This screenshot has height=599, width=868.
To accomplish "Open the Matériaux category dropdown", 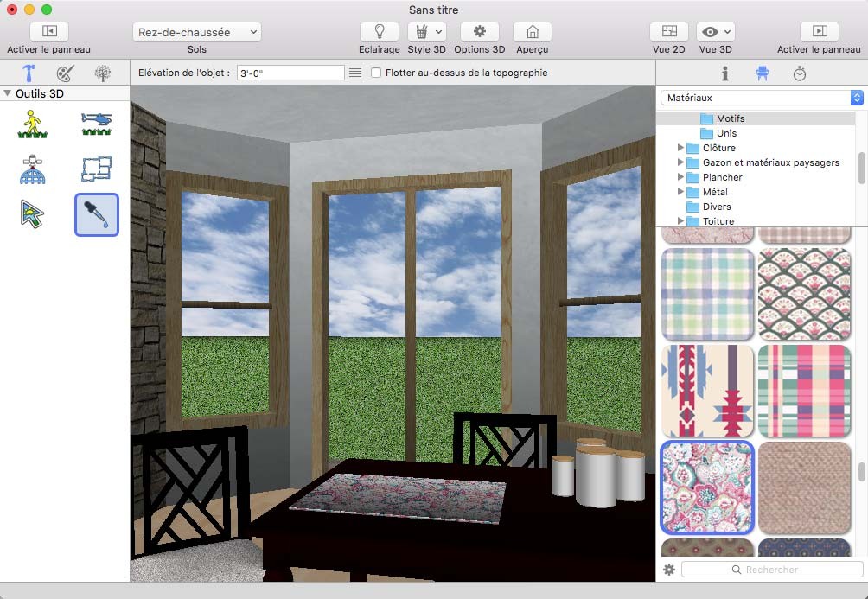I will point(761,98).
